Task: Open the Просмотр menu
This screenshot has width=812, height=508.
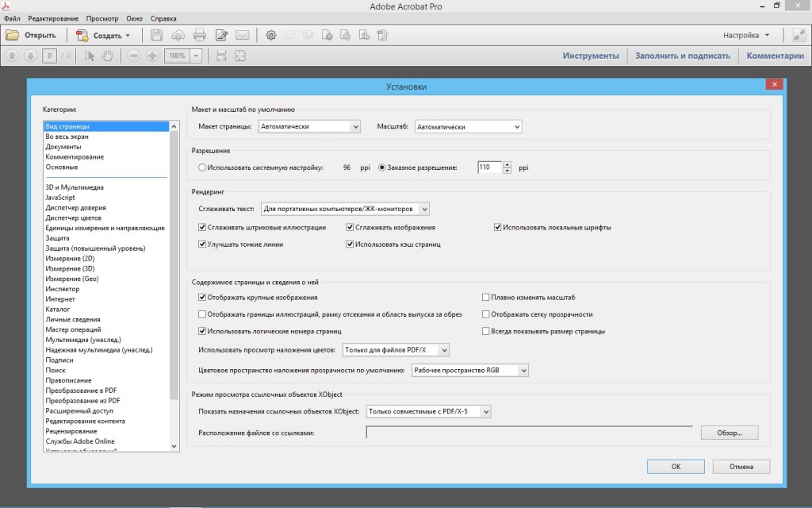Action: pos(102,18)
